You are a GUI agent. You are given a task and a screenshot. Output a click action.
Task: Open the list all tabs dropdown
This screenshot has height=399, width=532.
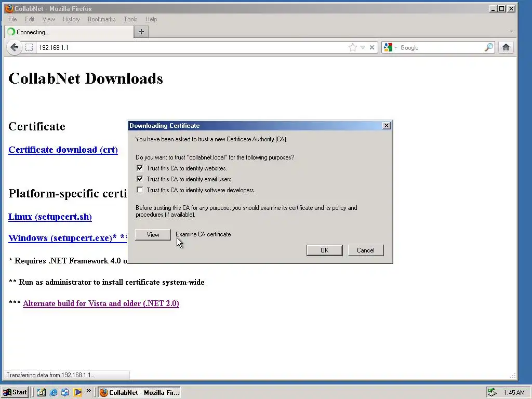tap(511, 31)
